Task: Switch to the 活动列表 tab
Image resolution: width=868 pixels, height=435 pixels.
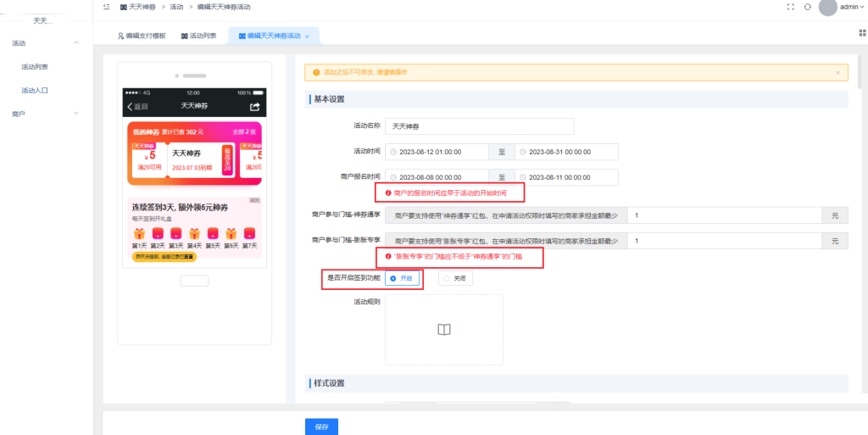Action: coord(199,36)
